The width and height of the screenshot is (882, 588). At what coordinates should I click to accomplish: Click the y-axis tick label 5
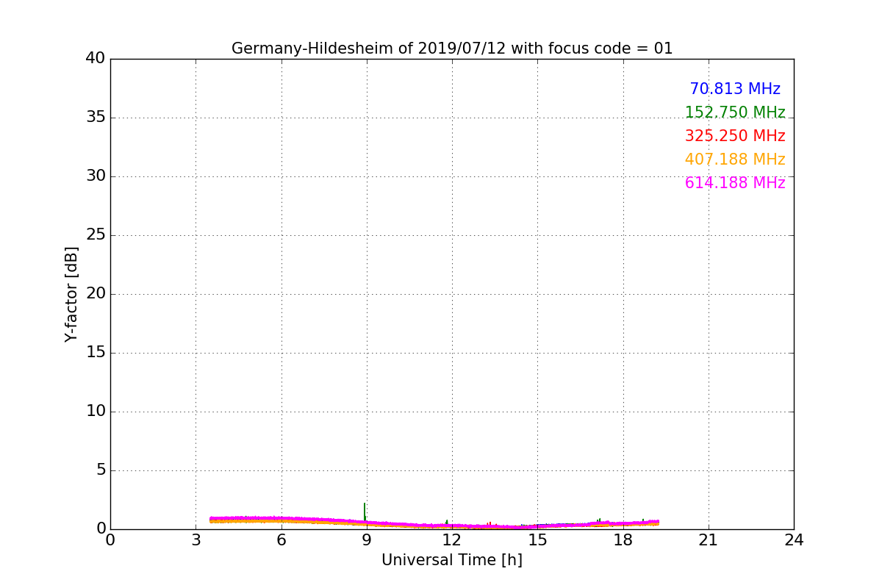pyautogui.click(x=101, y=470)
